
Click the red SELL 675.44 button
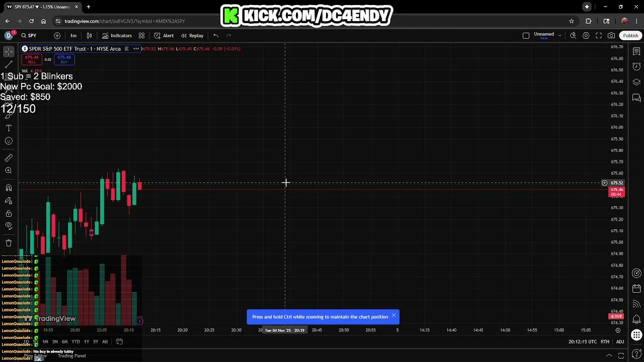click(32, 59)
